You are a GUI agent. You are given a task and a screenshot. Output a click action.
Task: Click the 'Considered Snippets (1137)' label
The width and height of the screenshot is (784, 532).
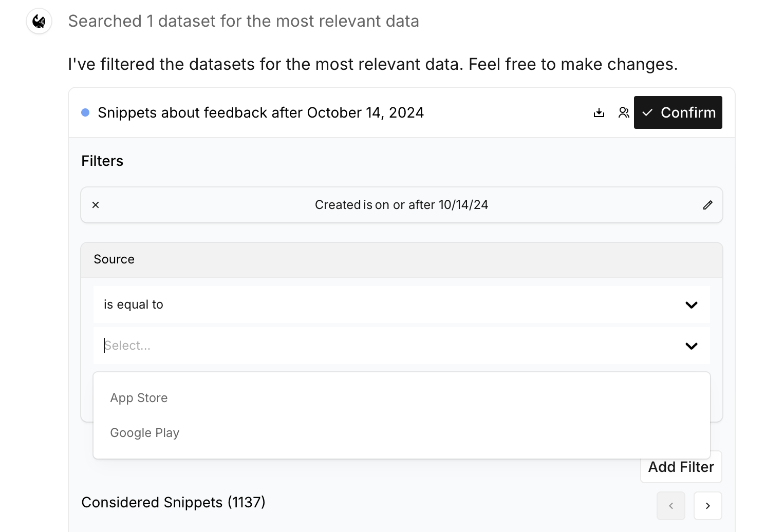tap(173, 502)
